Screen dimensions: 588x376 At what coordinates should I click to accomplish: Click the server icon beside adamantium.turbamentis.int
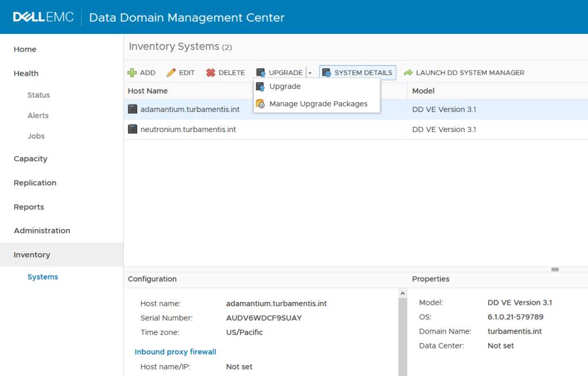tap(133, 108)
